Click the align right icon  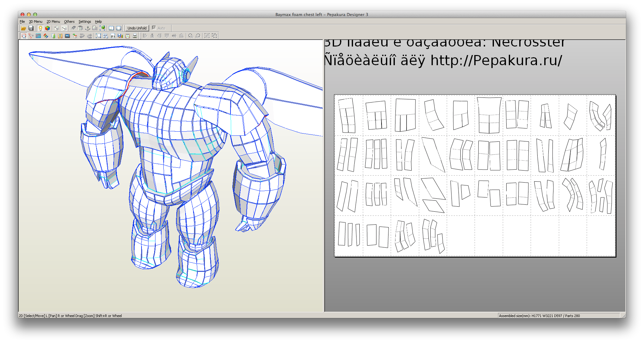pyautogui.click(x=160, y=36)
